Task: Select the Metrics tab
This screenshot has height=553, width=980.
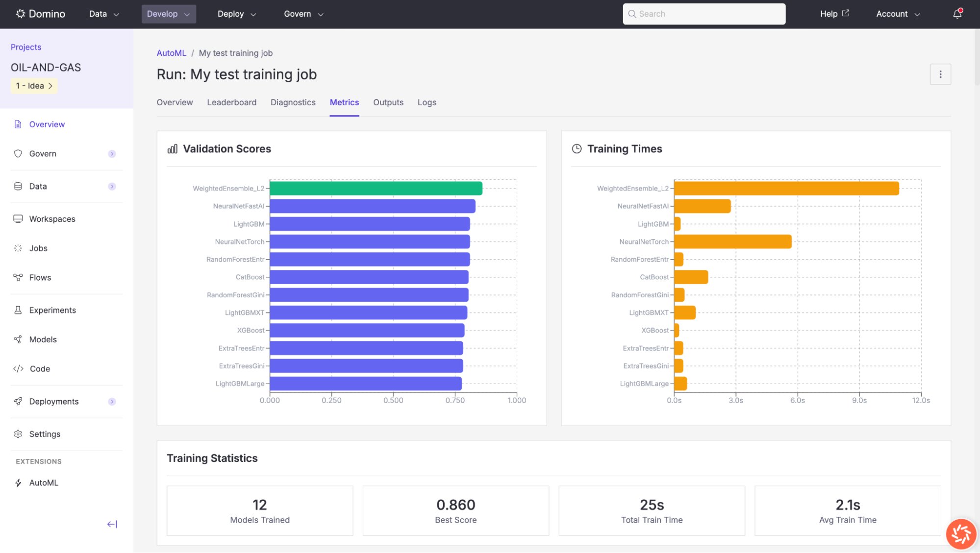Action: pos(344,102)
